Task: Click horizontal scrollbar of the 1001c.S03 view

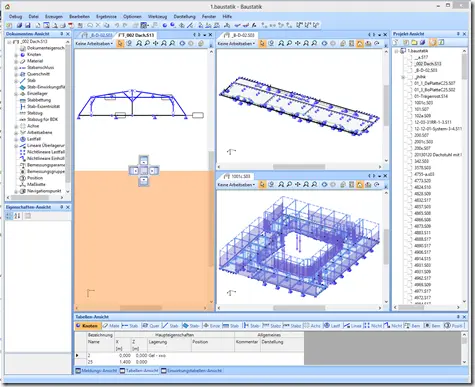Action: 299,308
